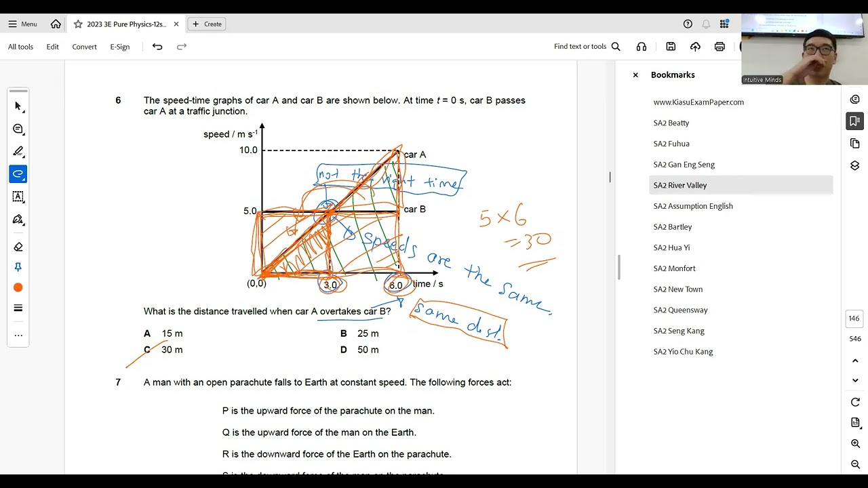This screenshot has height=488, width=868.
Task: Open the Menu hamburger button
Action: (x=22, y=24)
